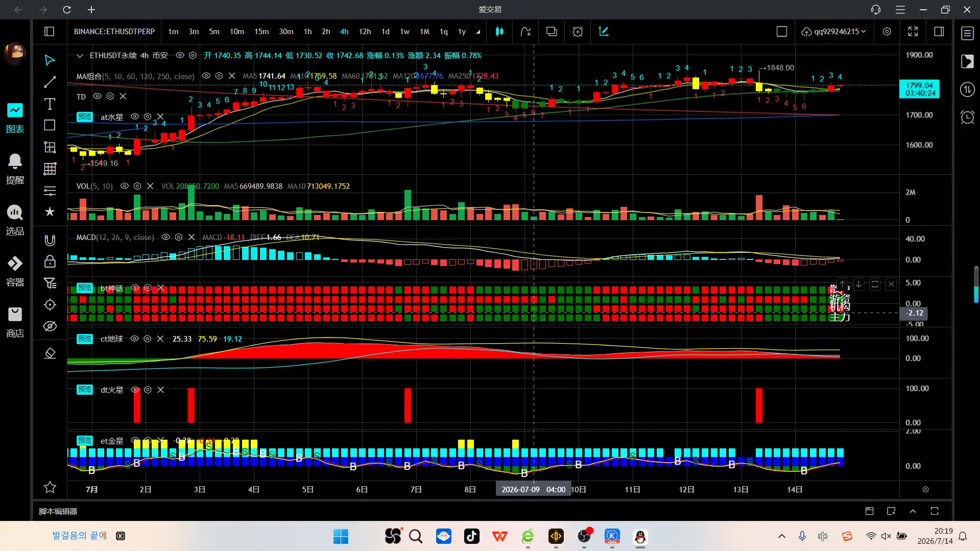Show hidden system tray icons
980x551 pixels.
coord(781,536)
